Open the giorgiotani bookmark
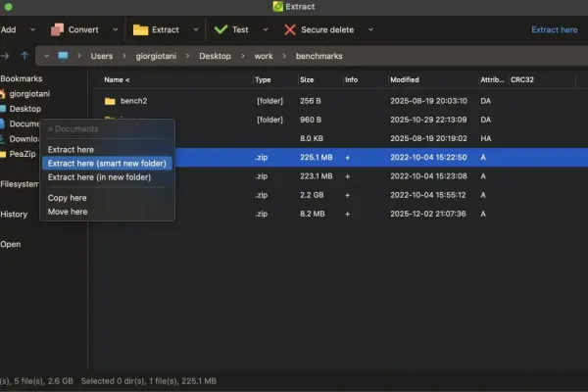 [x=29, y=94]
